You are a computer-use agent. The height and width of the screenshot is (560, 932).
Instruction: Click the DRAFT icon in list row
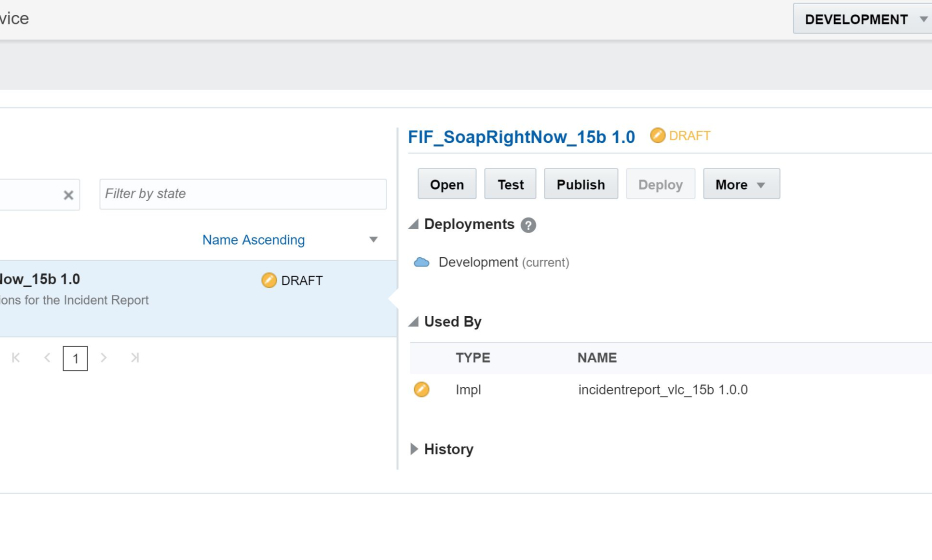coord(269,280)
